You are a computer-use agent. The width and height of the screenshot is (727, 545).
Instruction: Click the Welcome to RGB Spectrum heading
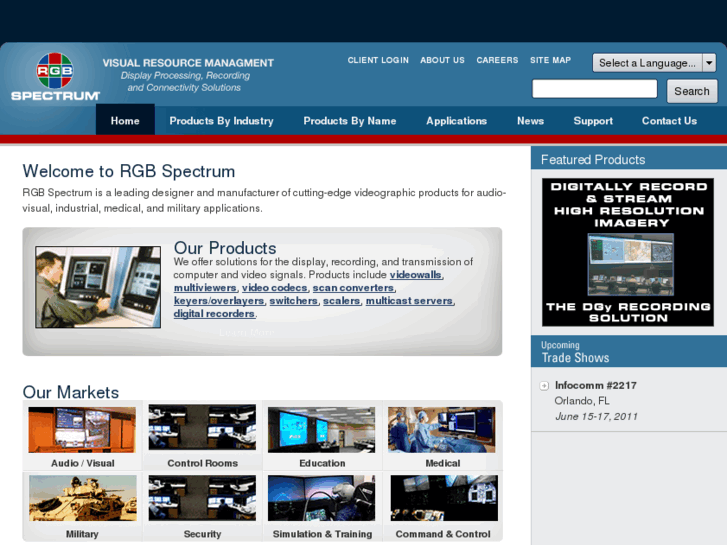(x=129, y=171)
